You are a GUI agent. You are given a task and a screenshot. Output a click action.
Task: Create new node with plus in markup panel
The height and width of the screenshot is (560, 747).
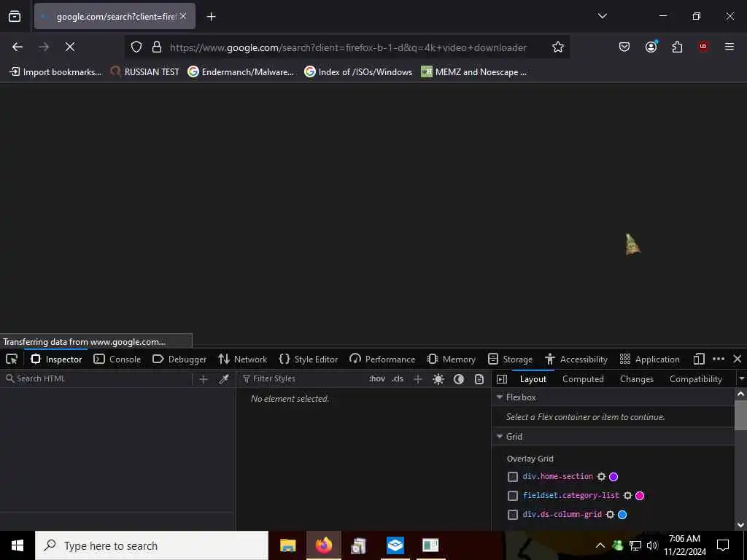point(204,379)
